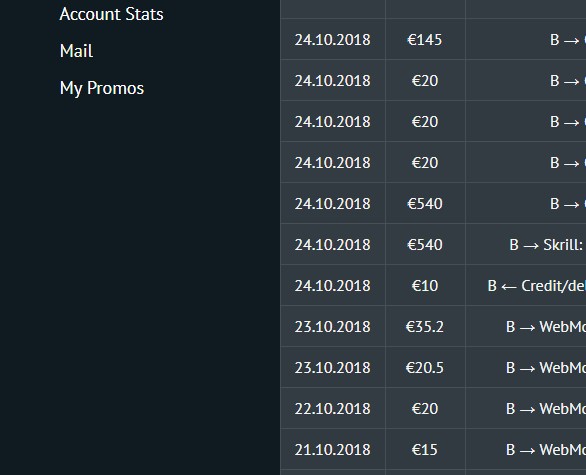Click the WebMoney description on 21.10.2018
Viewport: 586px width, 475px height.
click(x=546, y=450)
